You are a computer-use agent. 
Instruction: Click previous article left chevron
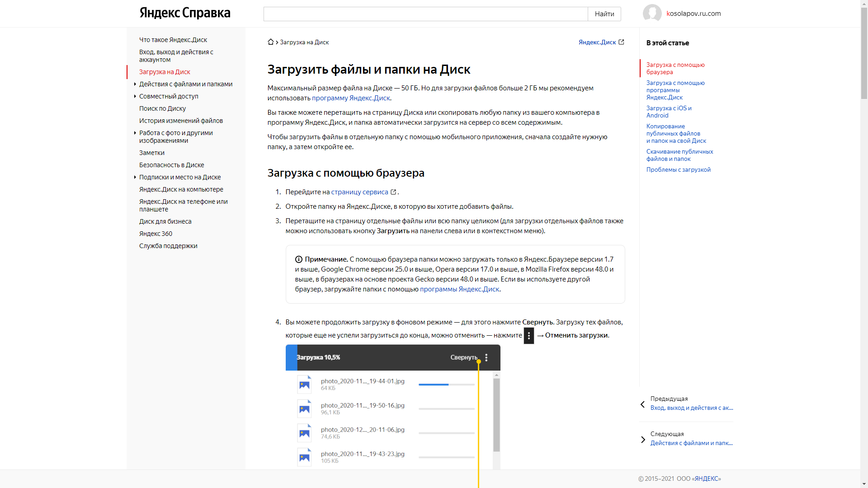[x=642, y=404]
